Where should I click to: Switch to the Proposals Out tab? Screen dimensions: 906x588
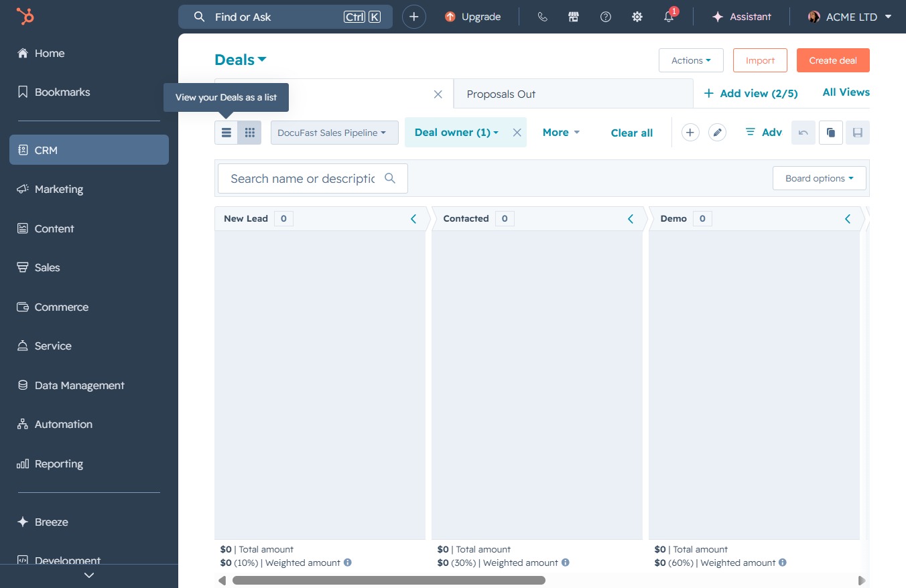(573, 94)
